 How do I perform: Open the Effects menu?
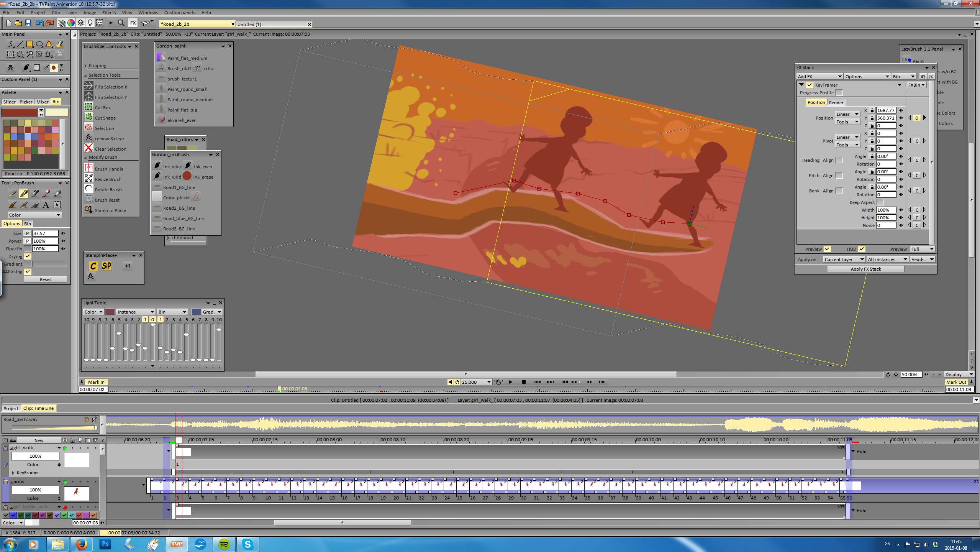[x=109, y=13]
